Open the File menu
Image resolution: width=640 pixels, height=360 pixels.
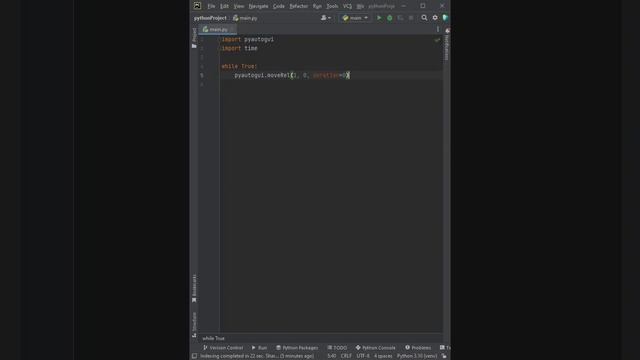[211, 6]
